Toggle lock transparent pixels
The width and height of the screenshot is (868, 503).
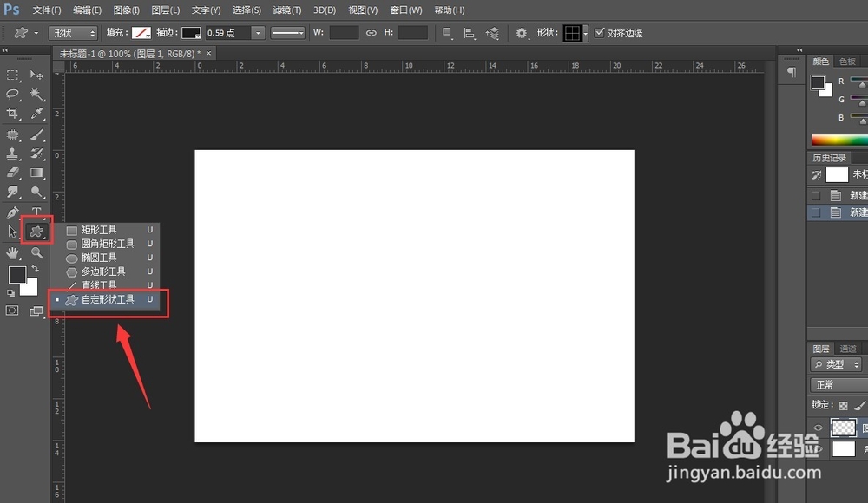[843, 406]
